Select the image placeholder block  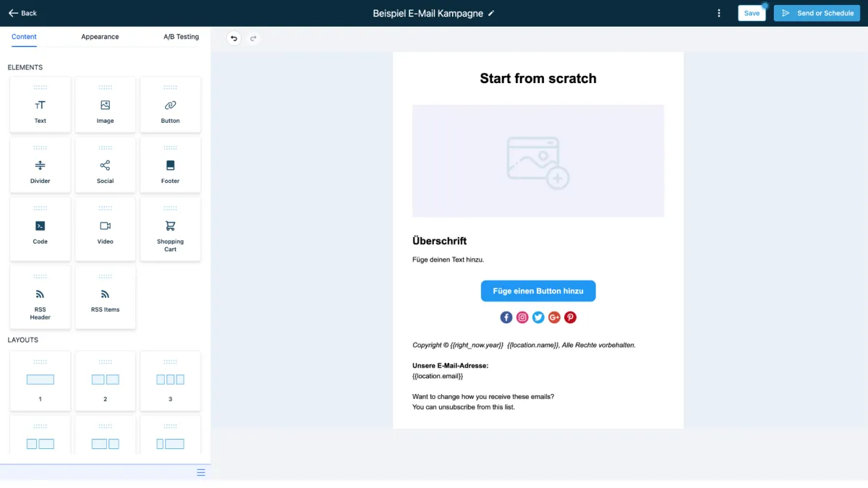coord(538,160)
